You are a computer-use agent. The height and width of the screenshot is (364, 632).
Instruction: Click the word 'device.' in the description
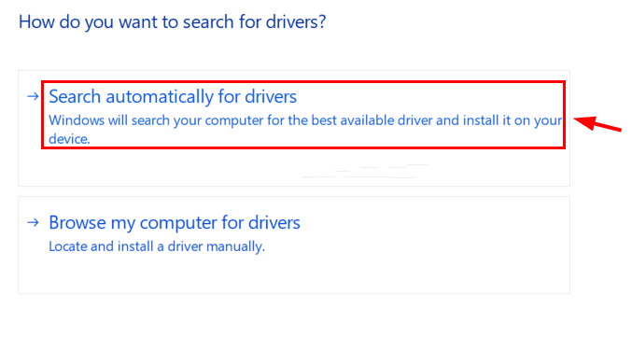point(69,139)
